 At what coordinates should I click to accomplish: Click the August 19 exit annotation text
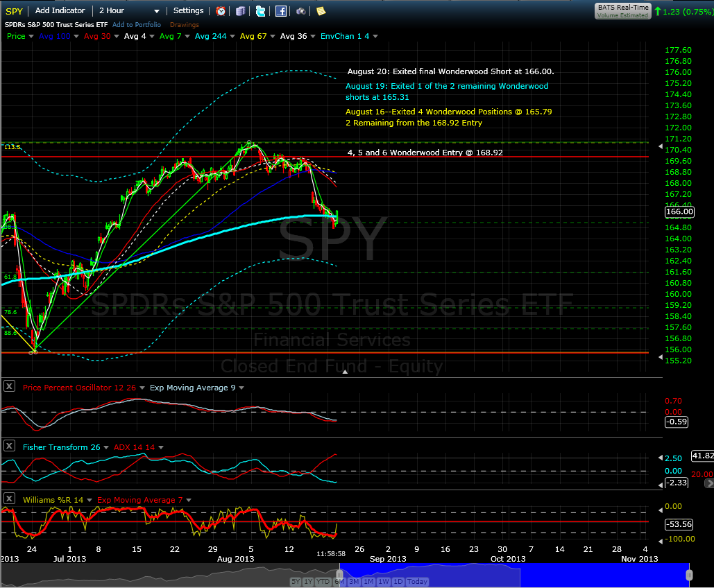coord(447,92)
